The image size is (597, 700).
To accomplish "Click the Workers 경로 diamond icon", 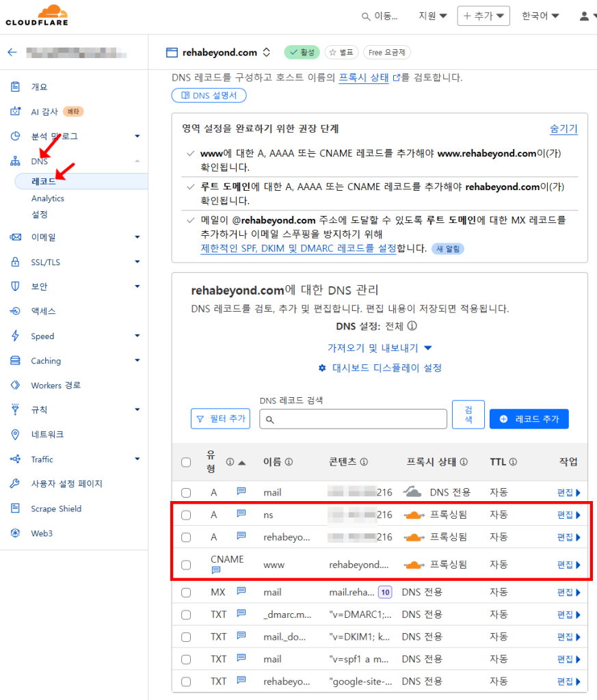I will coord(15,385).
